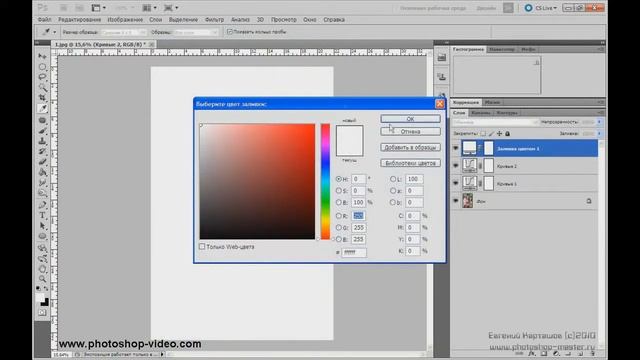640x360 pixels.
Task: Open the Образец sample dropdown
Action: point(196,32)
